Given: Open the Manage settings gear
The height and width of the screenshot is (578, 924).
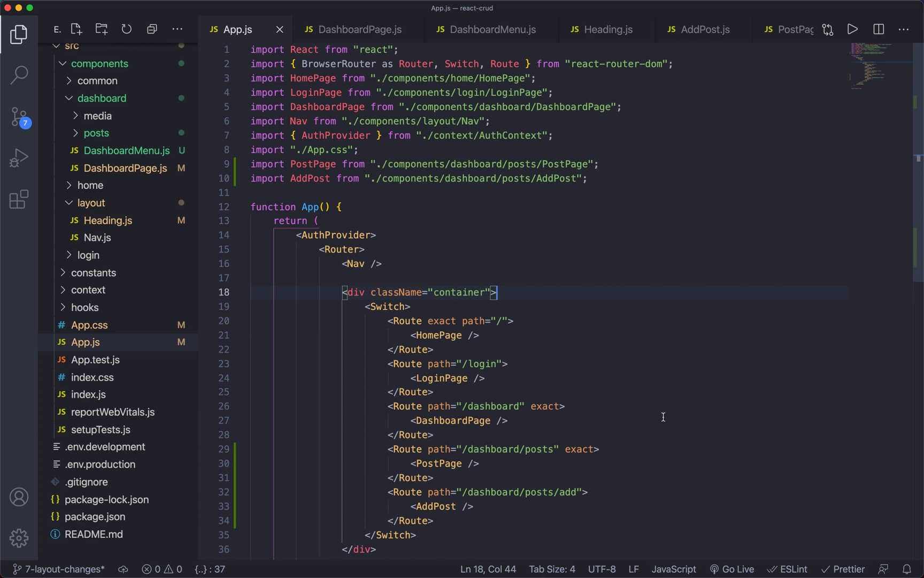Looking at the screenshot, I should 19,538.
